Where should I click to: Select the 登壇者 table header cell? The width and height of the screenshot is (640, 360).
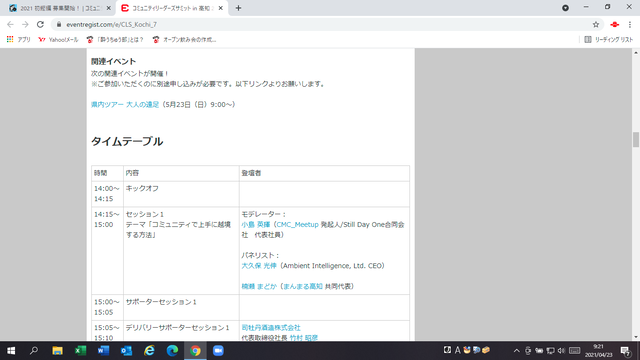[x=324, y=173]
